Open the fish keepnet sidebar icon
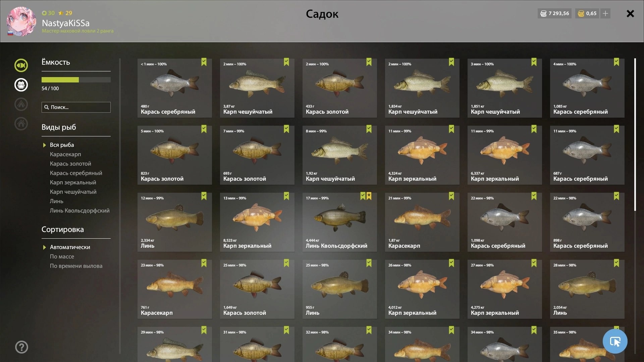 21,65
